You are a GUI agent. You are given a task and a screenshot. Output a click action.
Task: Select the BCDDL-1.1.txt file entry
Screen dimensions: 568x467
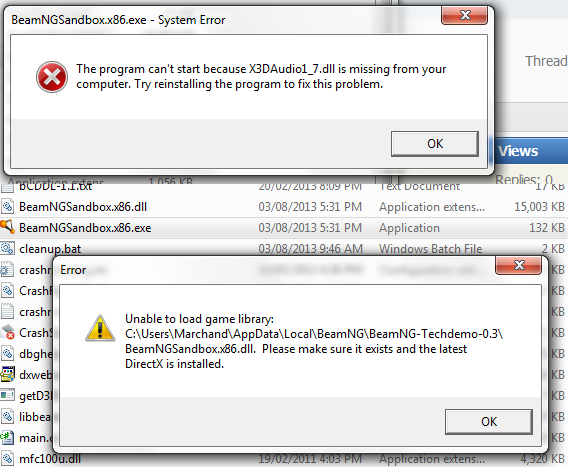[x=55, y=186]
